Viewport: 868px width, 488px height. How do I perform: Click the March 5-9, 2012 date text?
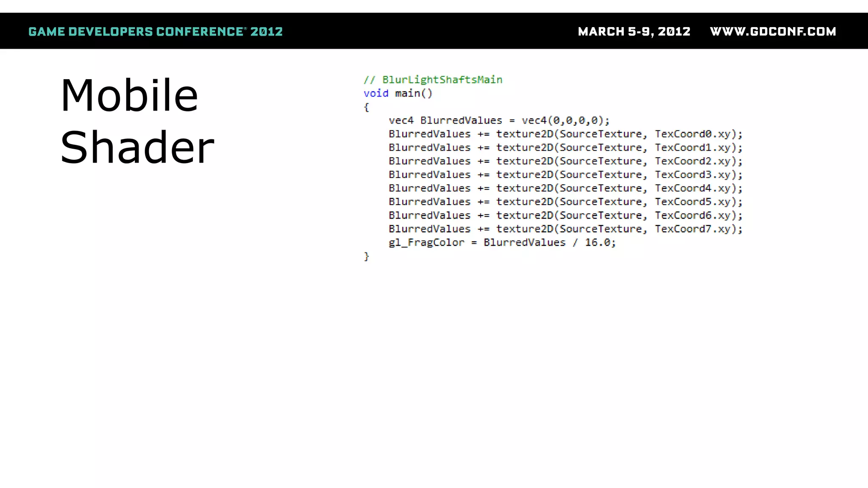634,32
